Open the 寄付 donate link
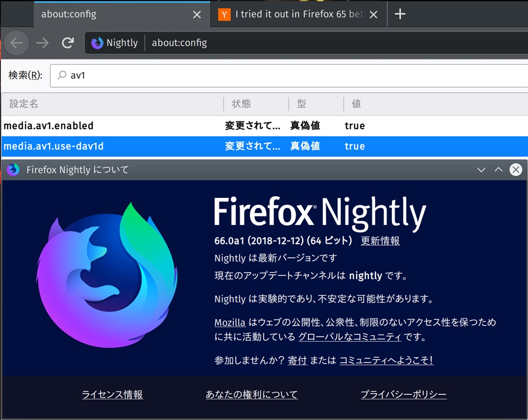Viewport: 528px width, 420px height. point(298,360)
